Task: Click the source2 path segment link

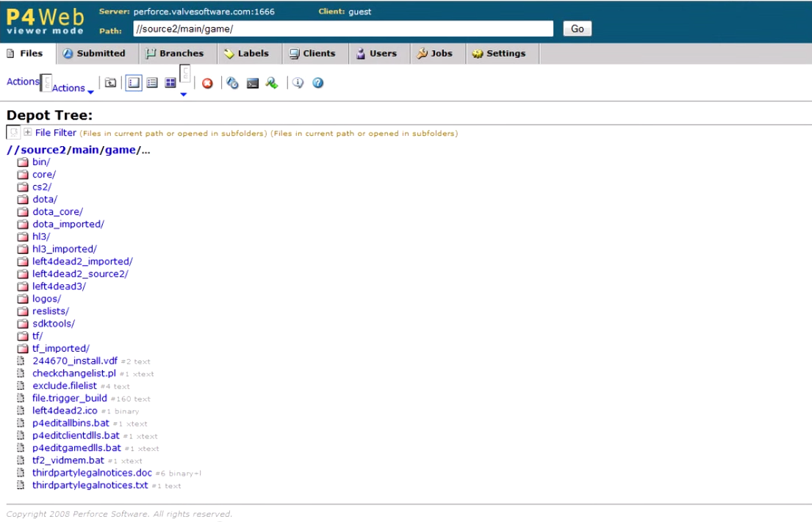Action: (x=43, y=150)
